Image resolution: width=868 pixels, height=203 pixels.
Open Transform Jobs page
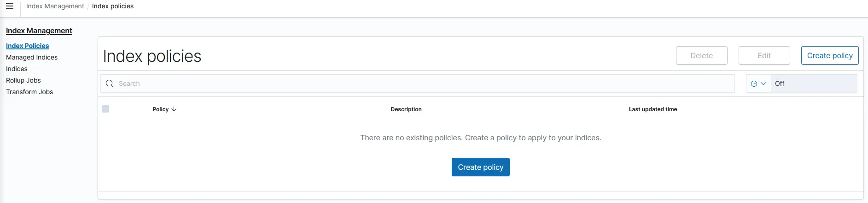tap(29, 92)
